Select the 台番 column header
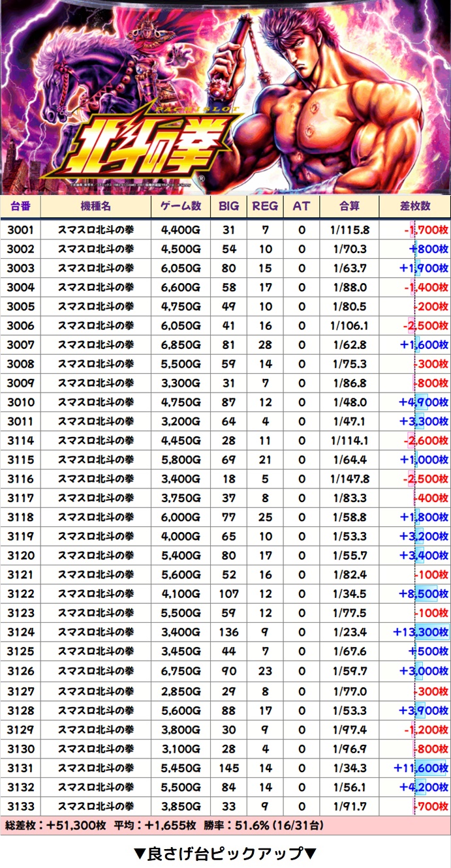Screen dimensions: 451x868 pyautogui.click(x=20, y=207)
